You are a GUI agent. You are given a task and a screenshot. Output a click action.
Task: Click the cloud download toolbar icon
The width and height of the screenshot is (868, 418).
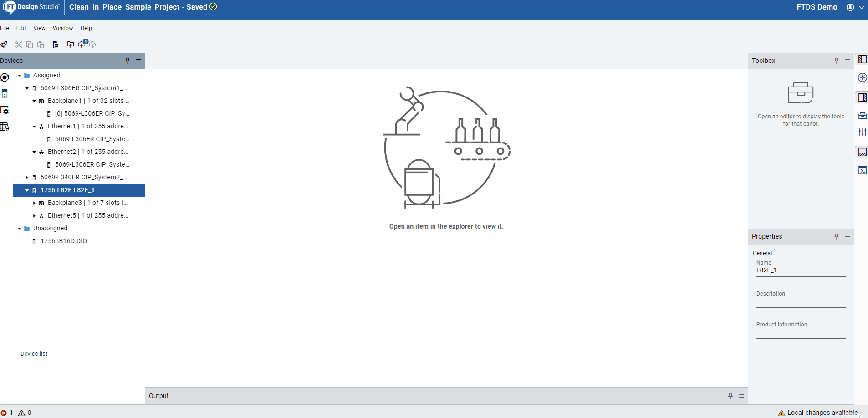point(93,45)
